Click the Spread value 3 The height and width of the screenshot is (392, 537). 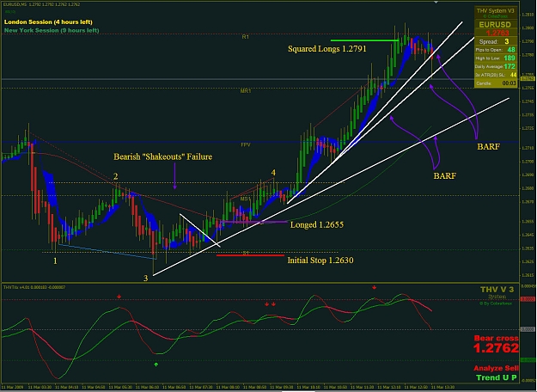point(507,41)
